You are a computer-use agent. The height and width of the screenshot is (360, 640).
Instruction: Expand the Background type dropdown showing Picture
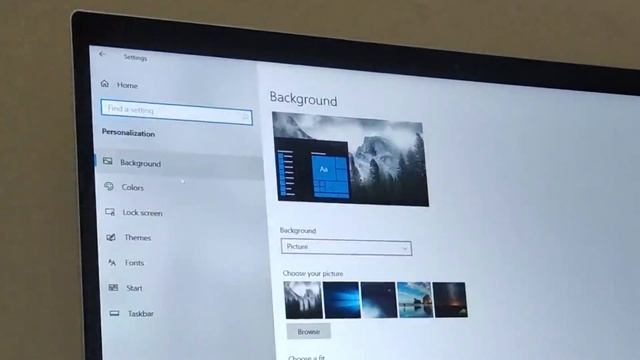pyautogui.click(x=346, y=247)
